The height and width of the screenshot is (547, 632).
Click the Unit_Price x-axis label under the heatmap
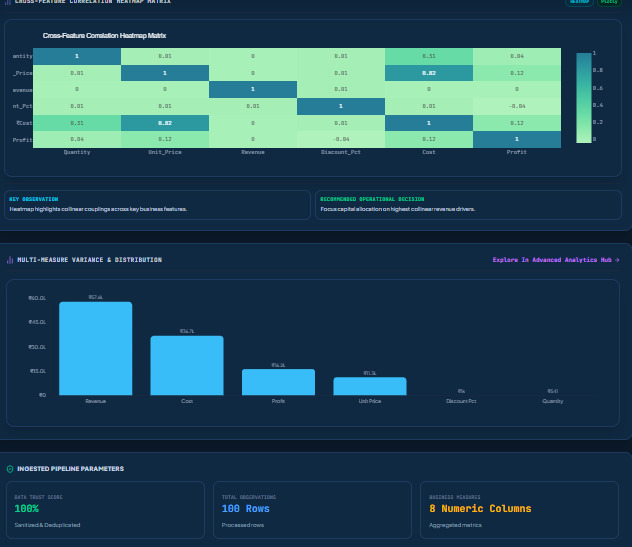tap(165, 152)
